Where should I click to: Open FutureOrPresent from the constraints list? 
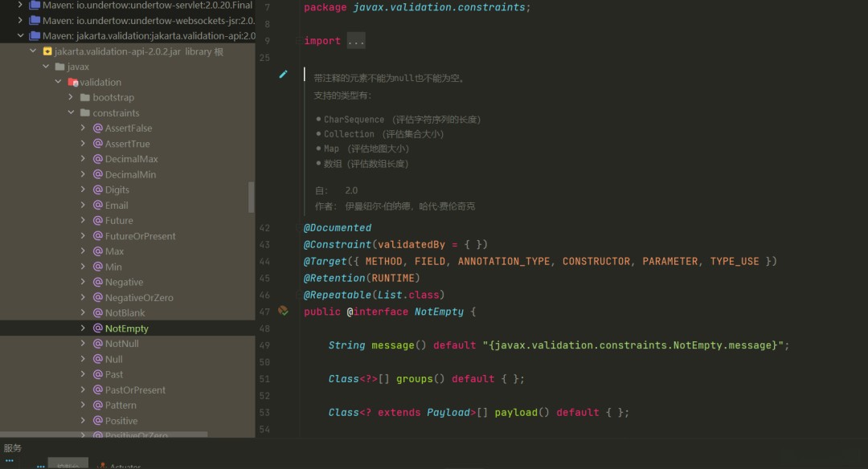click(x=140, y=236)
